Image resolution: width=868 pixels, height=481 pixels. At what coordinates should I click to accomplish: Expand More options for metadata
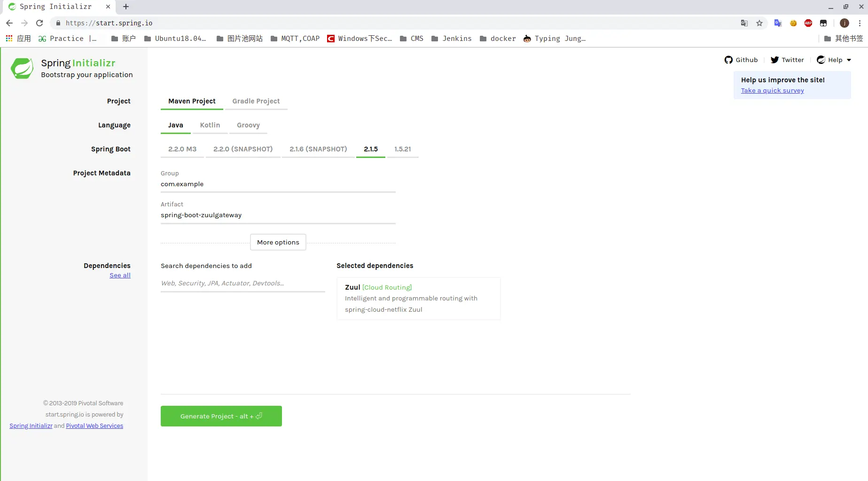tap(278, 242)
